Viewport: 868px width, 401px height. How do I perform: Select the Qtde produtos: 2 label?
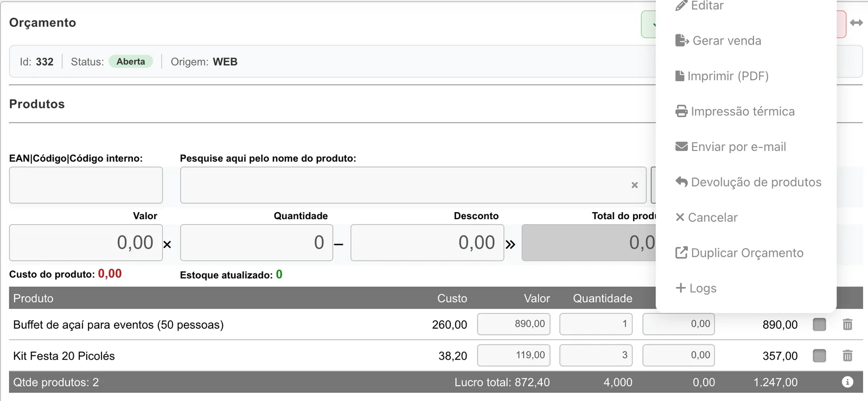click(56, 382)
